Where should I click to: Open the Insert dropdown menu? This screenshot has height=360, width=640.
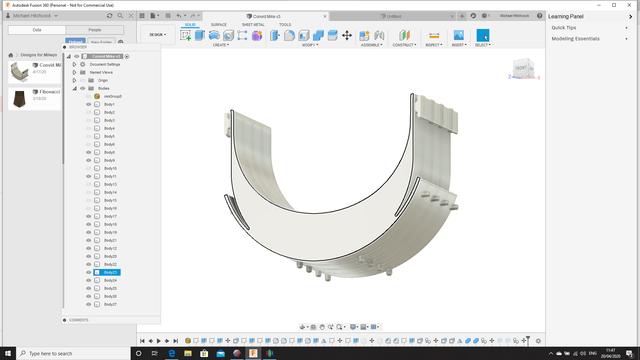459,45
